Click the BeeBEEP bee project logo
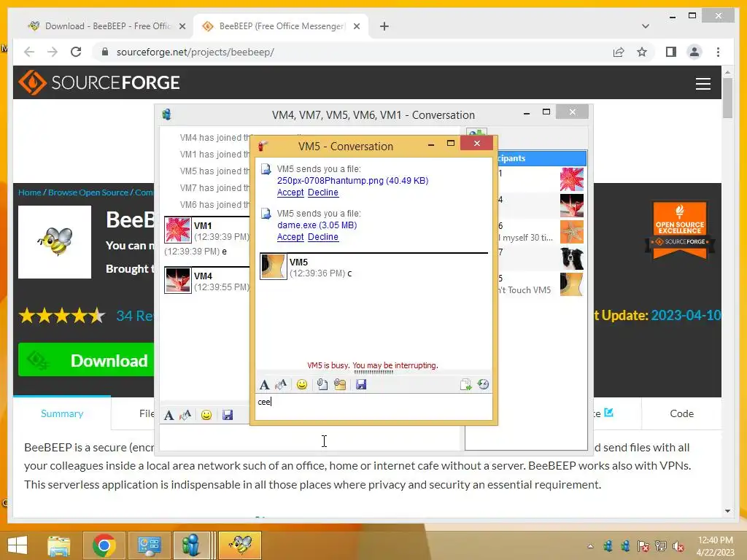747x560 pixels. click(x=55, y=242)
